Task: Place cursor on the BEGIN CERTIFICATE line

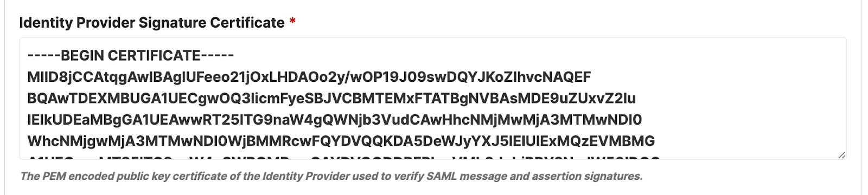Action: tap(130, 56)
